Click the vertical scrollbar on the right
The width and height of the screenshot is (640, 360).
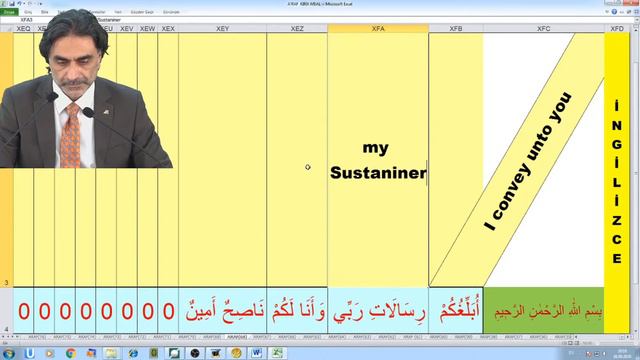tap(635, 180)
